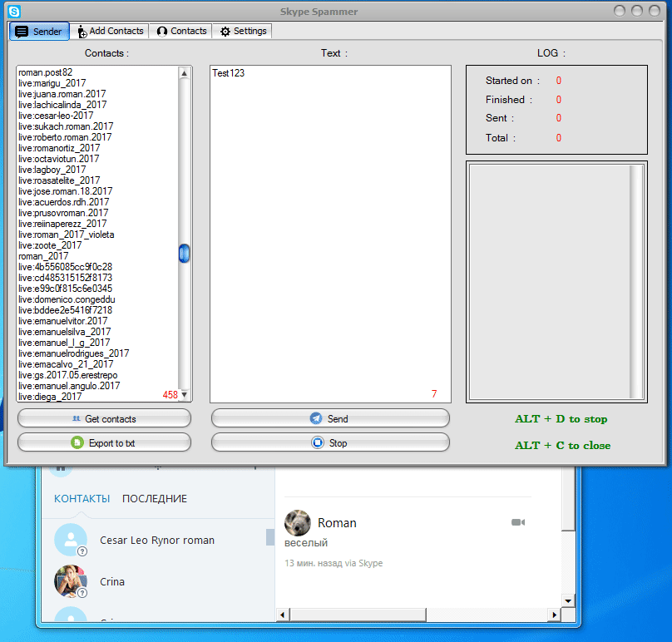The image size is (672, 642).
Task: Click Roman's mood text веселый
Action: (306, 542)
